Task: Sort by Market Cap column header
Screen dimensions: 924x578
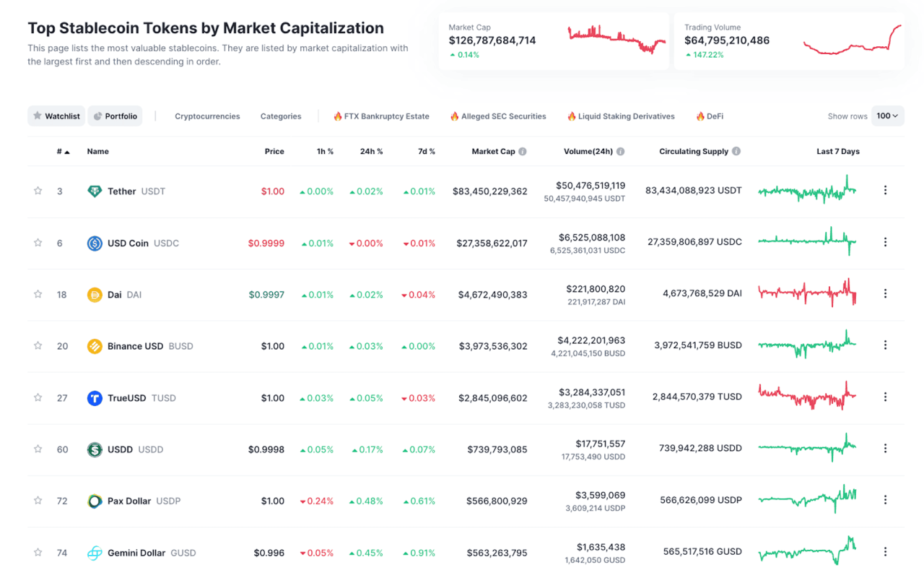Action: pyautogui.click(x=494, y=152)
